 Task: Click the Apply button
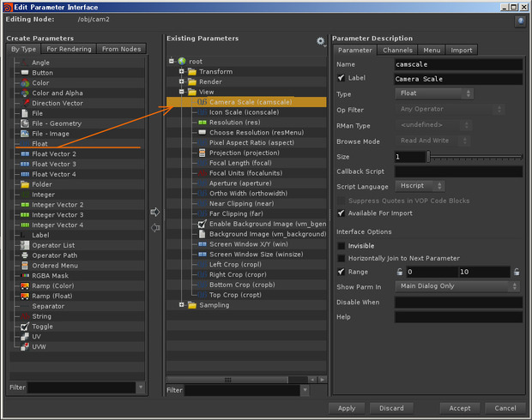tap(347, 408)
